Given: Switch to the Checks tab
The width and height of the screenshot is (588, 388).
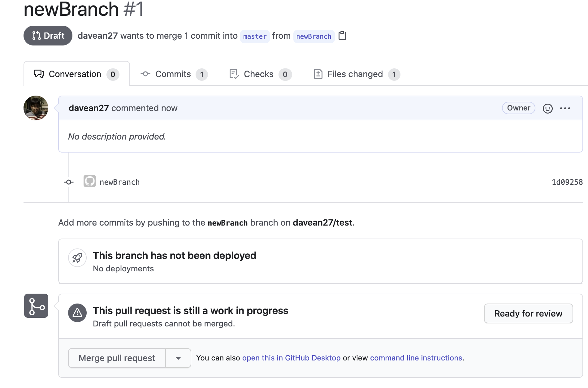Looking at the screenshot, I should (x=260, y=74).
